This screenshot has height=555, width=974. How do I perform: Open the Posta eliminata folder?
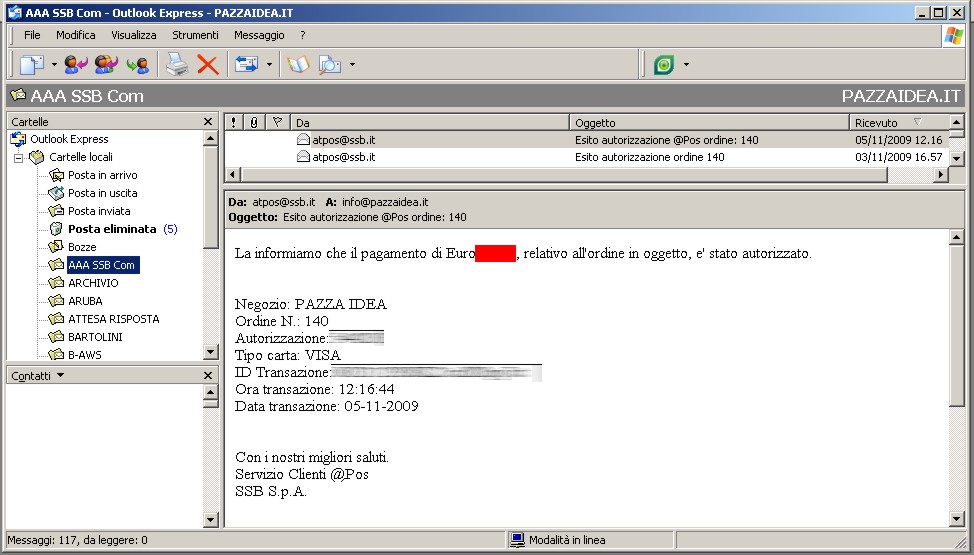[112, 229]
